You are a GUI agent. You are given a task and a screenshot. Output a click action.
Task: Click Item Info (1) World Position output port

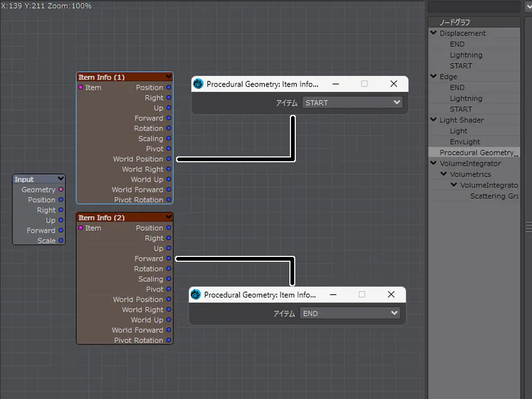(169, 159)
